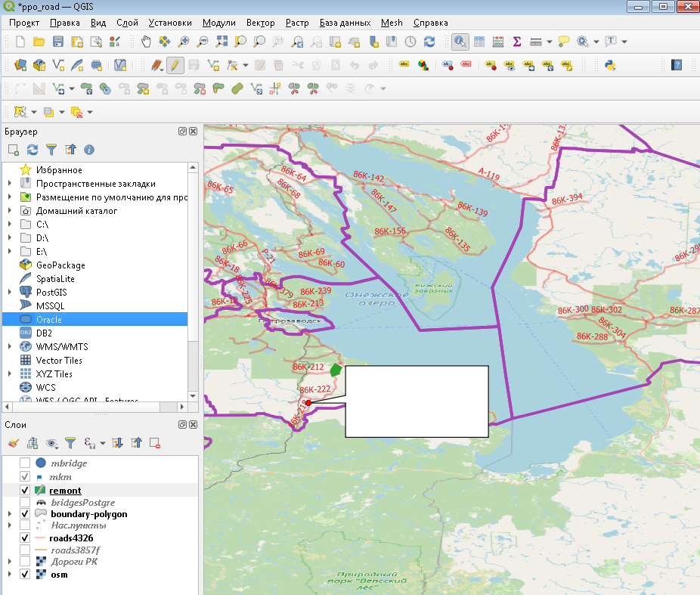This screenshot has width=700, height=595.
Task: Open the Растр menu
Action: (x=297, y=23)
